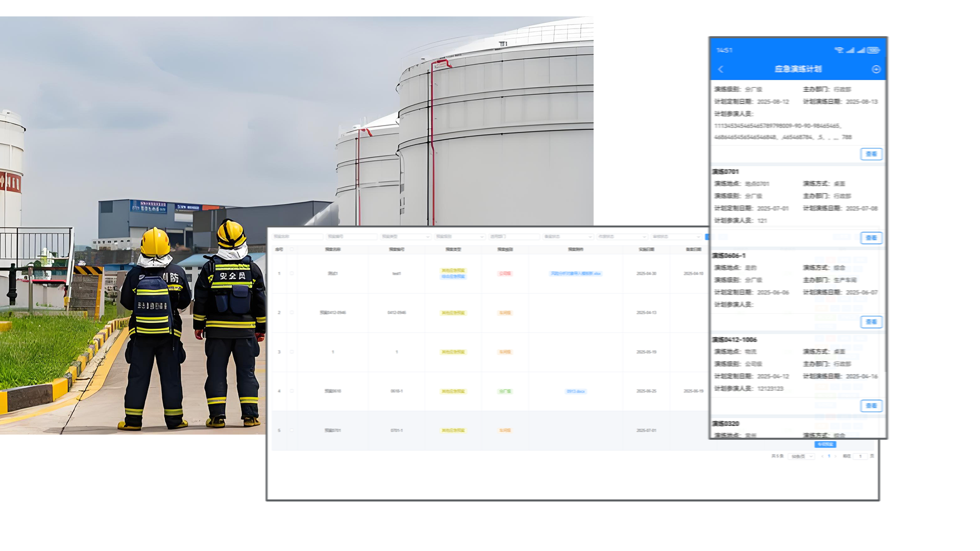Viewport: 980px width, 551px height.
Task: Click the red 公司级 tag in row 1
Action: coord(505,273)
